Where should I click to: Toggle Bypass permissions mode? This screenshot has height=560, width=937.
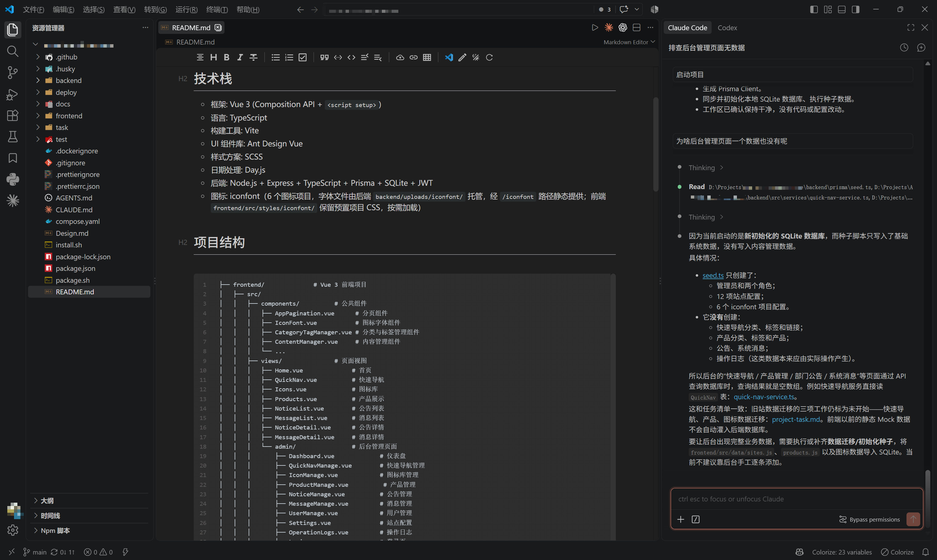point(870,520)
